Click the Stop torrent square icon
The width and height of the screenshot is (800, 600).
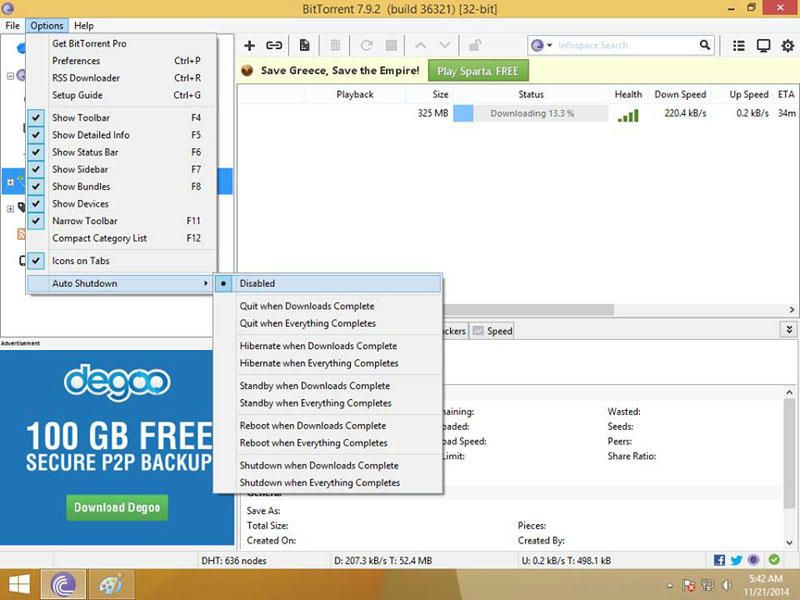[x=391, y=45]
